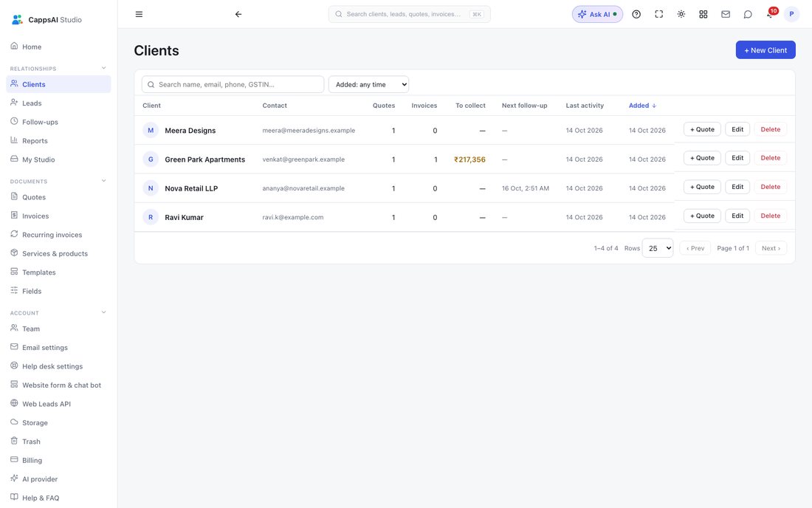Go to Home in the sidebar
Viewport: 812px width, 508px height.
58,47
